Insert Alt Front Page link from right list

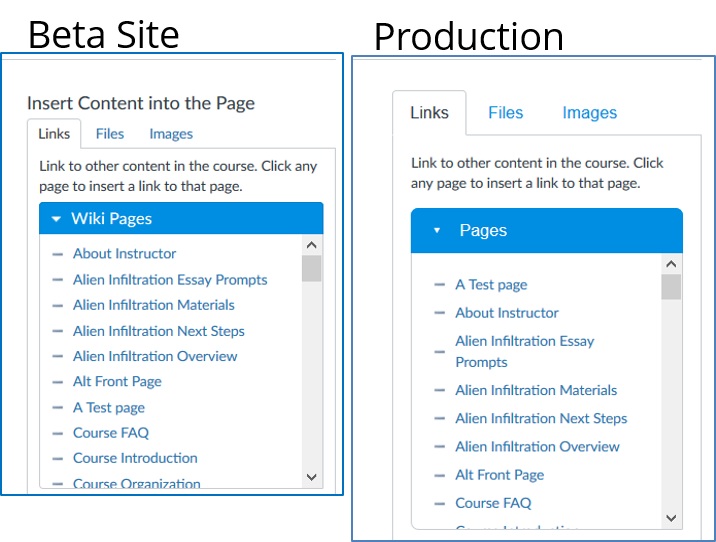(x=499, y=475)
